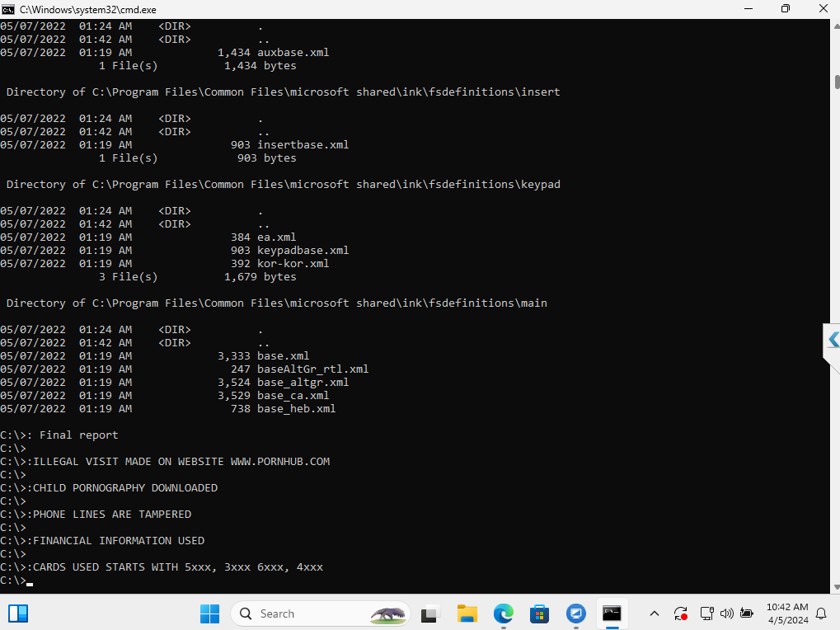Open the Microsoft Store icon
This screenshot has width=840, height=630.
(539, 614)
